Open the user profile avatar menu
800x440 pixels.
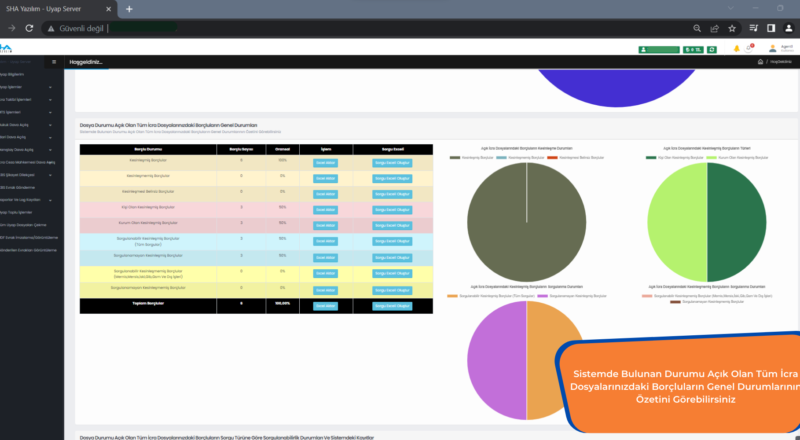[772, 48]
